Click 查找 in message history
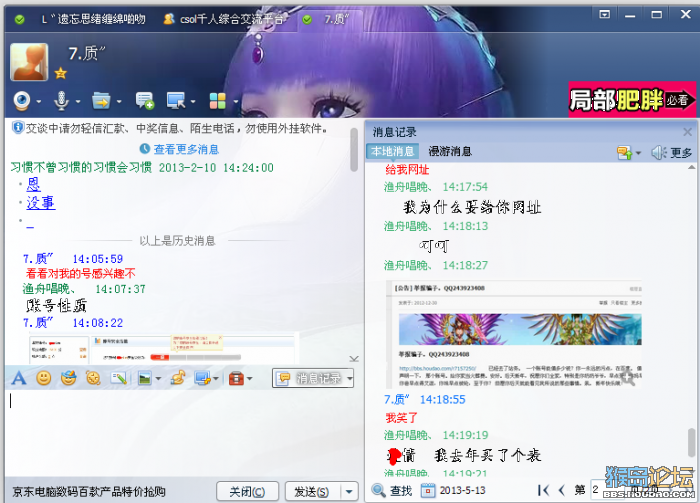Viewport: 700px width, 503px height. (401, 491)
